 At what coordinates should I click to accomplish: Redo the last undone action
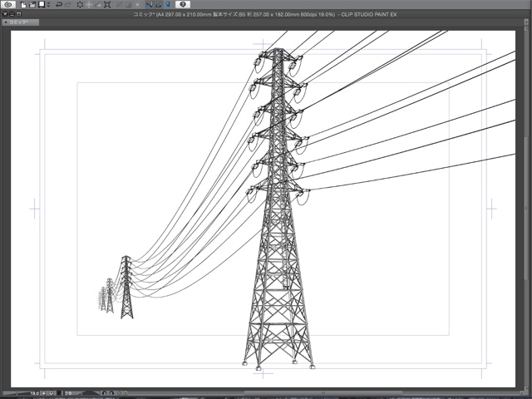pos(68,5)
